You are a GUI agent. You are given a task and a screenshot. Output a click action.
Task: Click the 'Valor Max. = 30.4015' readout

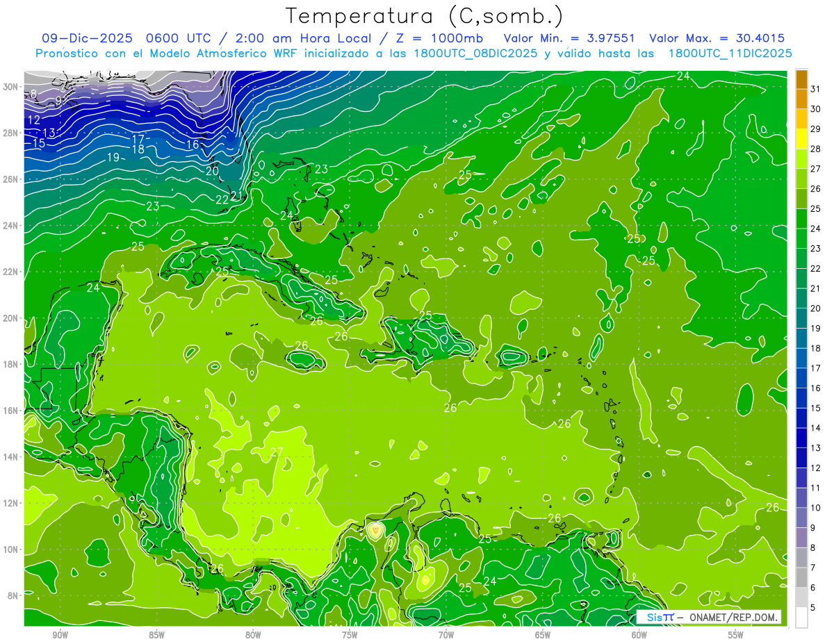pos(717,38)
